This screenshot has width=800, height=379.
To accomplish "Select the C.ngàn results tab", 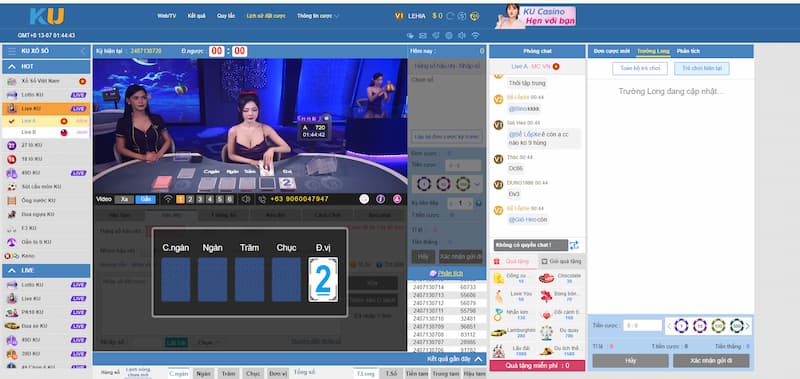I will [179, 373].
